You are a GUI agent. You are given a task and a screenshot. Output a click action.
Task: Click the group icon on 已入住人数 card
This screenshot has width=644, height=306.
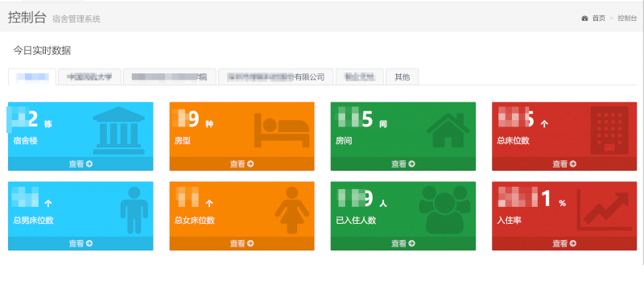[x=445, y=210]
